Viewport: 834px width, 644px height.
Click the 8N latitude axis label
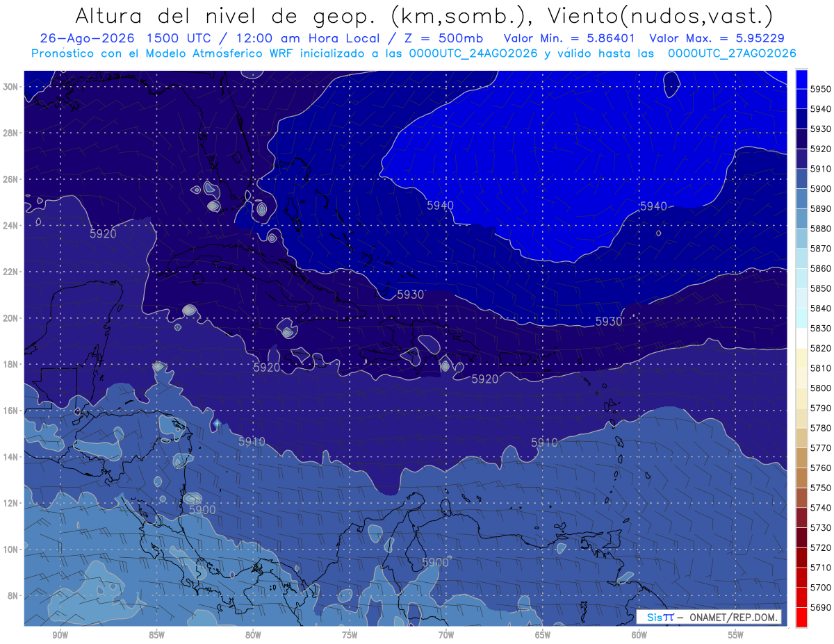point(13,595)
